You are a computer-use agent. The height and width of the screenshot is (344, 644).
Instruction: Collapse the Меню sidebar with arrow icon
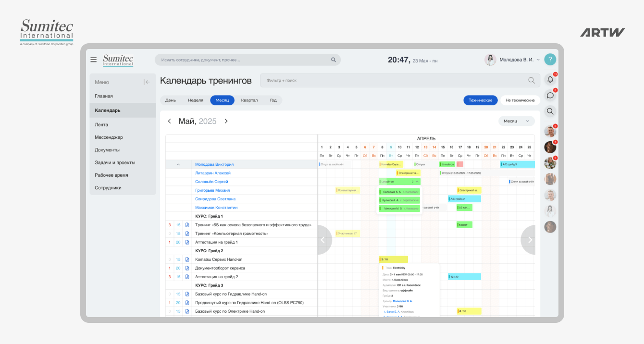(147, 82)
